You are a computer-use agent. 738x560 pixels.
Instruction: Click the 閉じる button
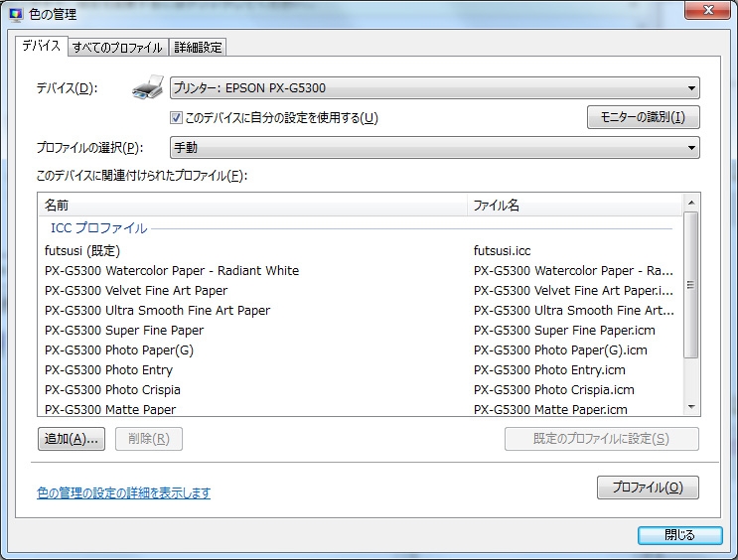[x=679, y=535]
